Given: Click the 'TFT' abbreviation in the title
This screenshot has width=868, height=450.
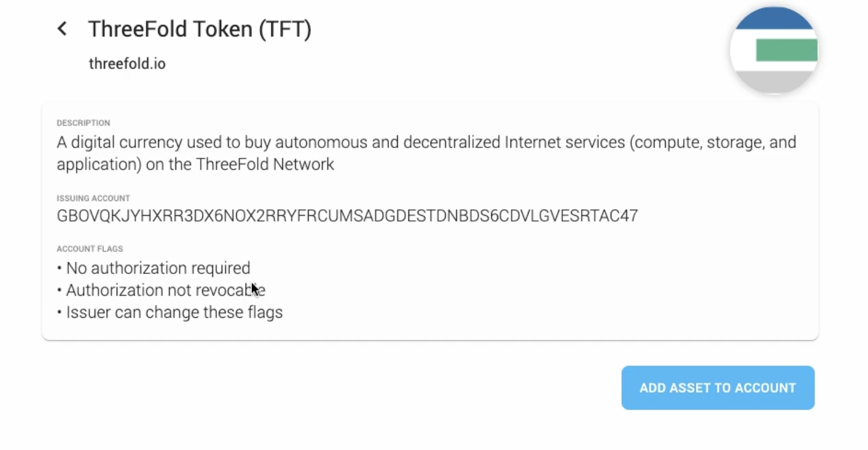Looking at the screenshot, I should pos(285,29).
